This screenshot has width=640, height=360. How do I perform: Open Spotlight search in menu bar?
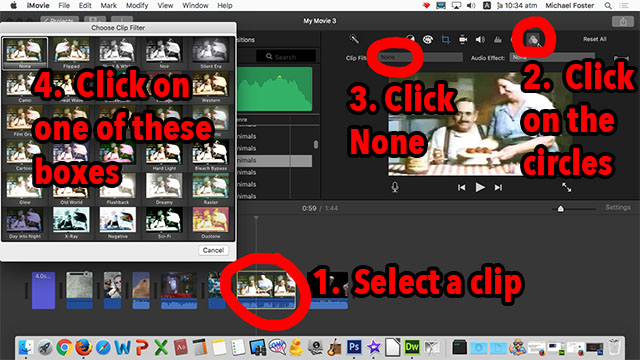click(608, 5)
